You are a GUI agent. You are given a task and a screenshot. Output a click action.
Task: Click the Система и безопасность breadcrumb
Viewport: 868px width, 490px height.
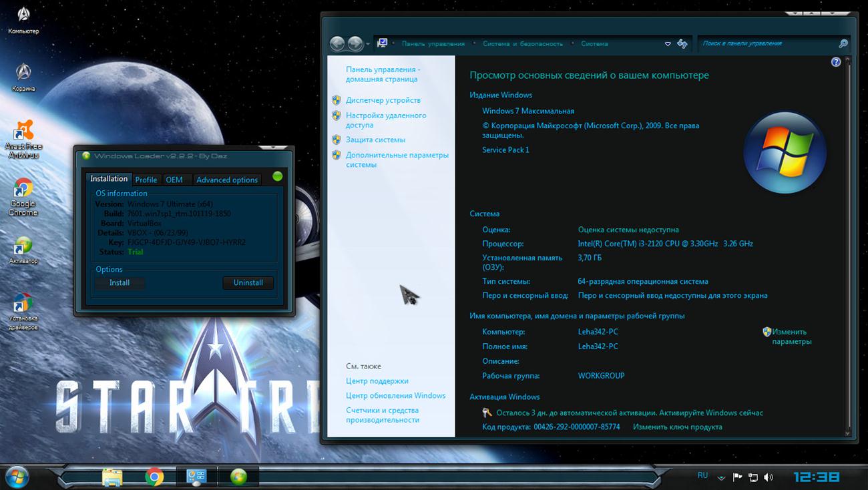(x=523, y=44)
